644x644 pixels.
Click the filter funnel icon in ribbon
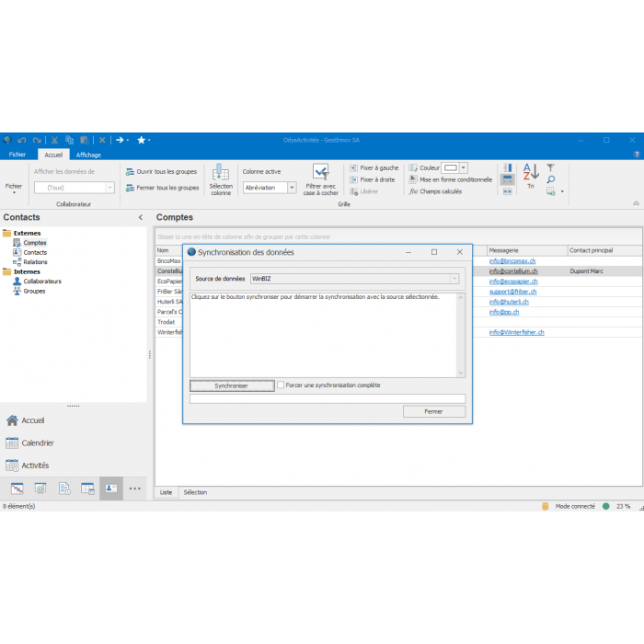[x=551, y=167]
